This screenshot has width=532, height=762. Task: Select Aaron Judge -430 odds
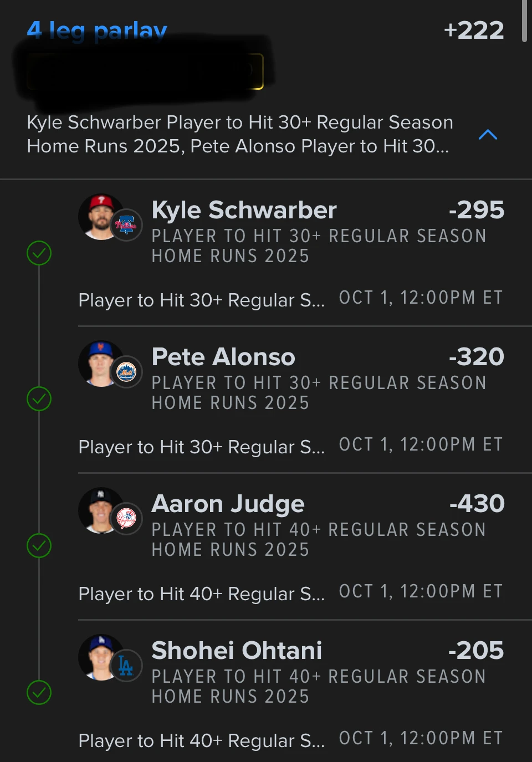click(x=477, y=504)
